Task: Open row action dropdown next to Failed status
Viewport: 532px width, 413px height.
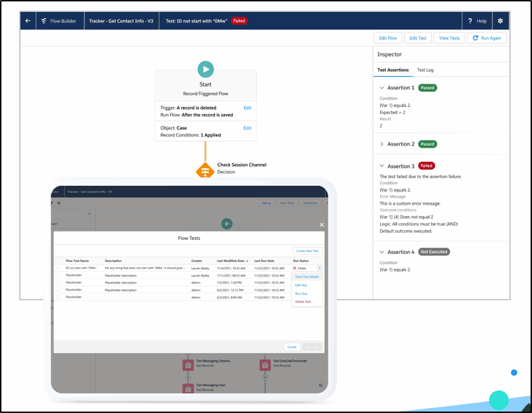Action: pos(319,268)
